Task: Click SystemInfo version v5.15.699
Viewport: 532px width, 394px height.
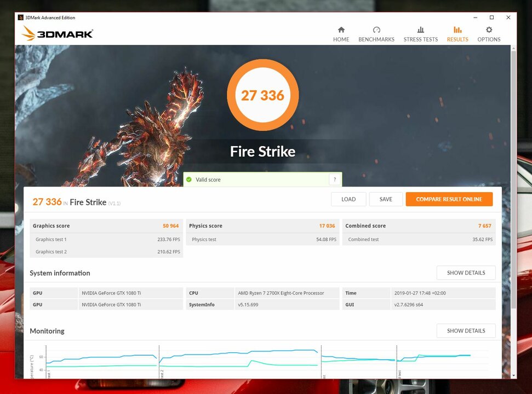Action: click(x=248, y=305)
